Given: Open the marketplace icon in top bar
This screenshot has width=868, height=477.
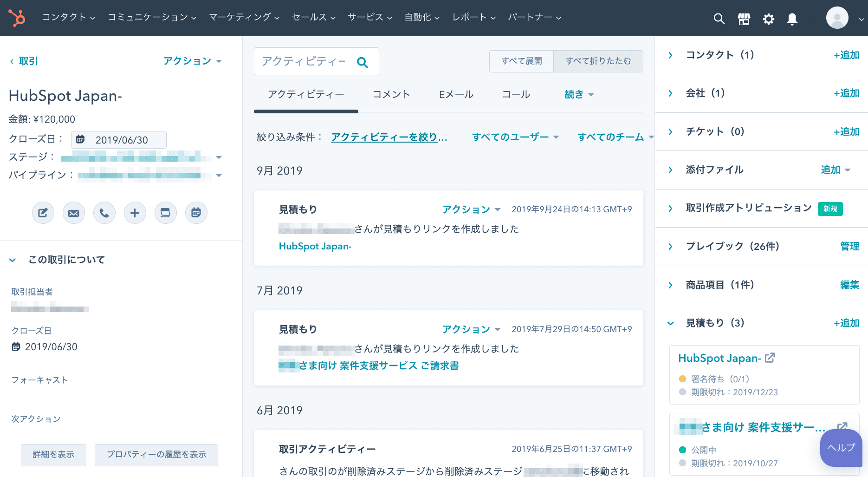Looking at the screenshot, I should [x=744, y=19].
